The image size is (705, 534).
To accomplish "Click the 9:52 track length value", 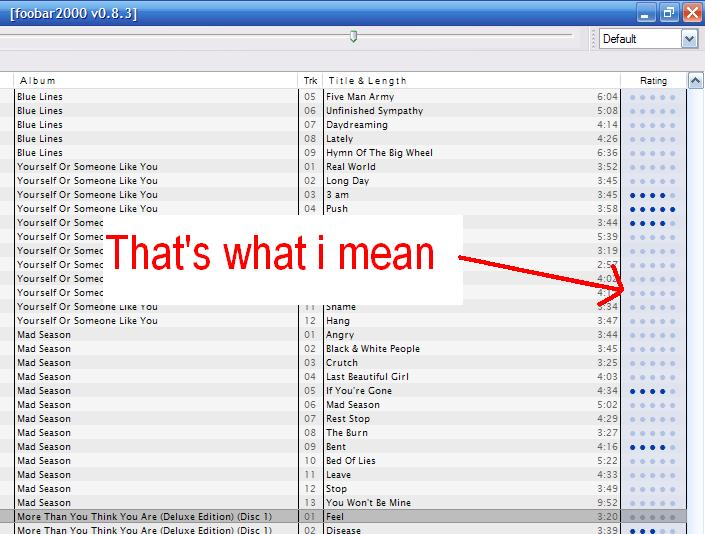I will [607, 503].
